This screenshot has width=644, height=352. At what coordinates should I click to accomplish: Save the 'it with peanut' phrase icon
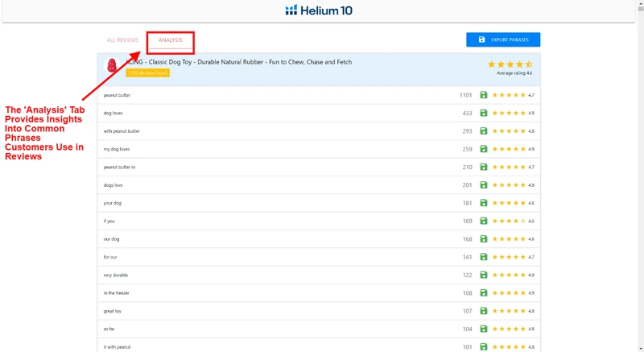[484, 347]
